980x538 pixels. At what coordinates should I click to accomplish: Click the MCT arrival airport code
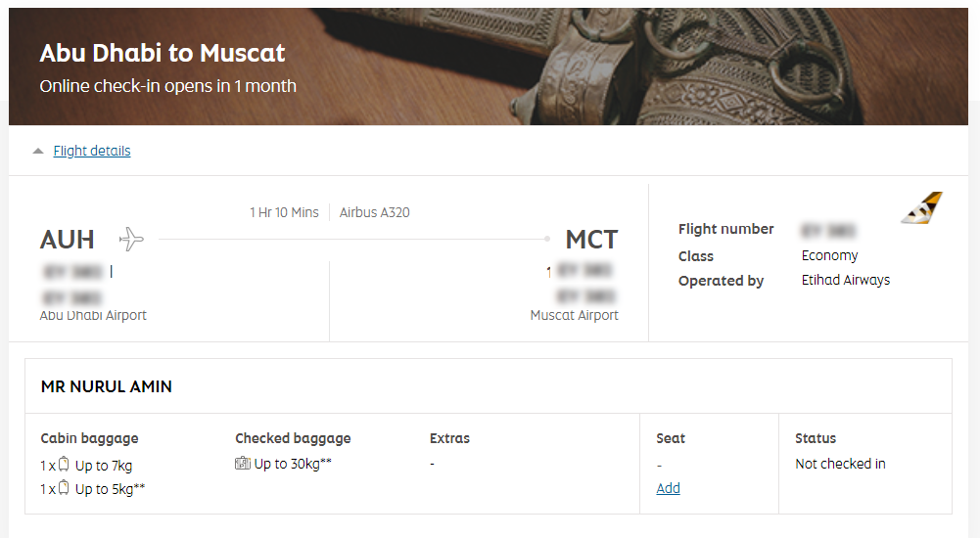click(x=591, y=239)
